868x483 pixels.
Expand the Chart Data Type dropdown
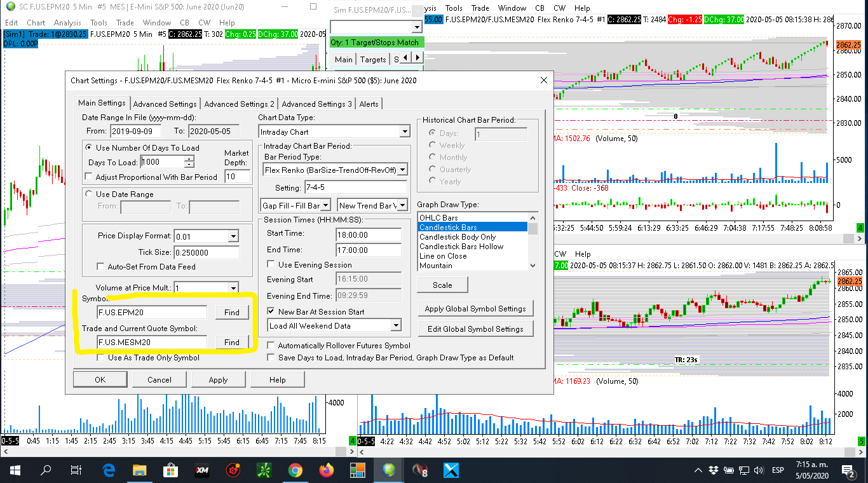(x=404, y=132)
